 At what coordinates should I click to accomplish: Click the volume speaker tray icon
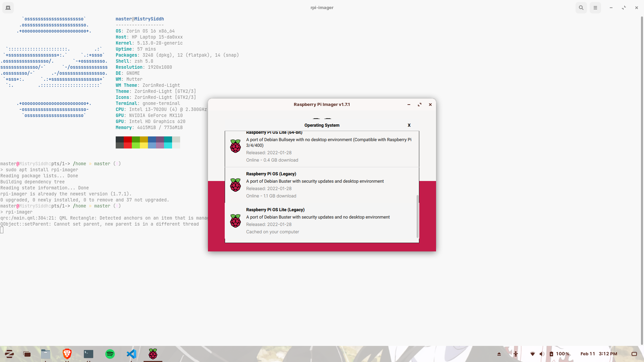click(x=542, y=354)
